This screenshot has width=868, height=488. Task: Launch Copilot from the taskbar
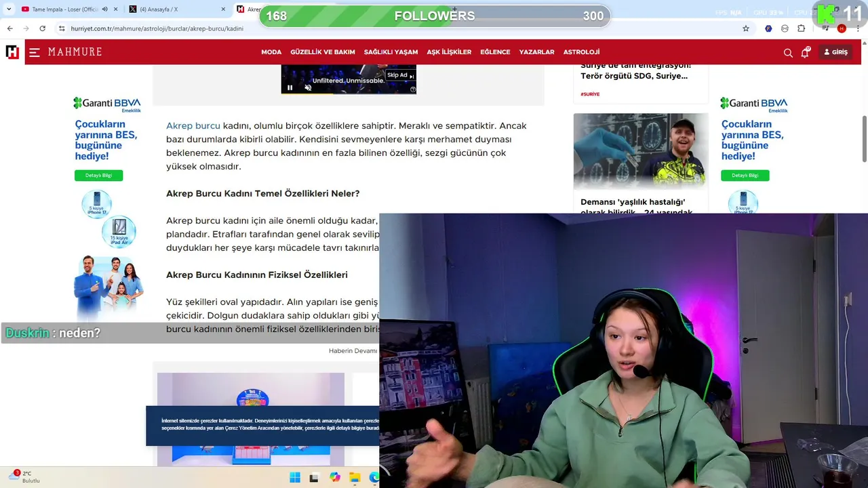(x=334, y=477)
